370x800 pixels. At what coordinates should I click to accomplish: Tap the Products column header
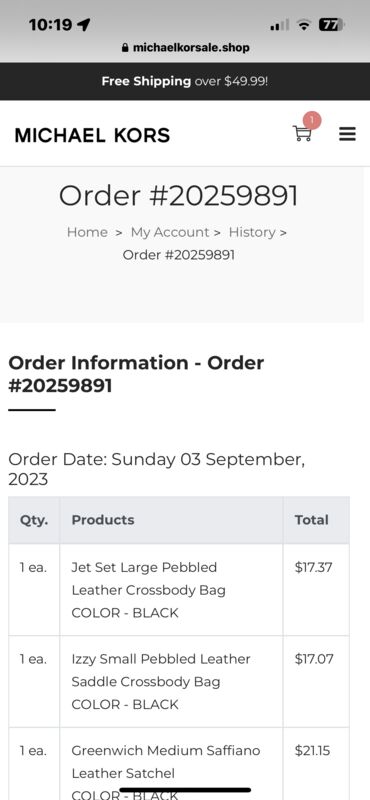tap(103, 520)
